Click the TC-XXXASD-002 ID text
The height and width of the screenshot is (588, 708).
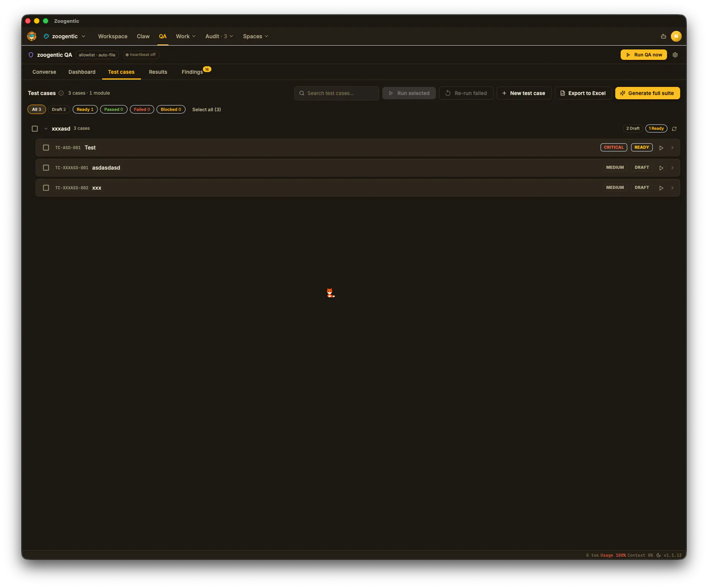pos(72,188)
